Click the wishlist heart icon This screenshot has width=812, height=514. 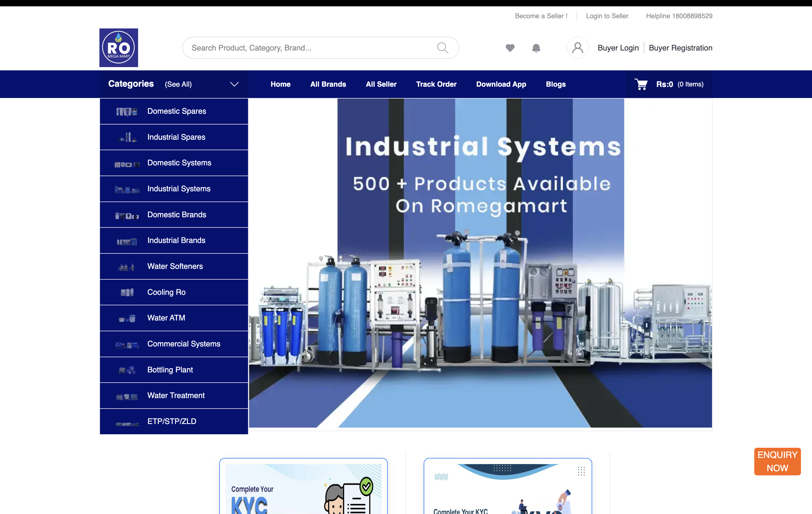coord(510,48)
